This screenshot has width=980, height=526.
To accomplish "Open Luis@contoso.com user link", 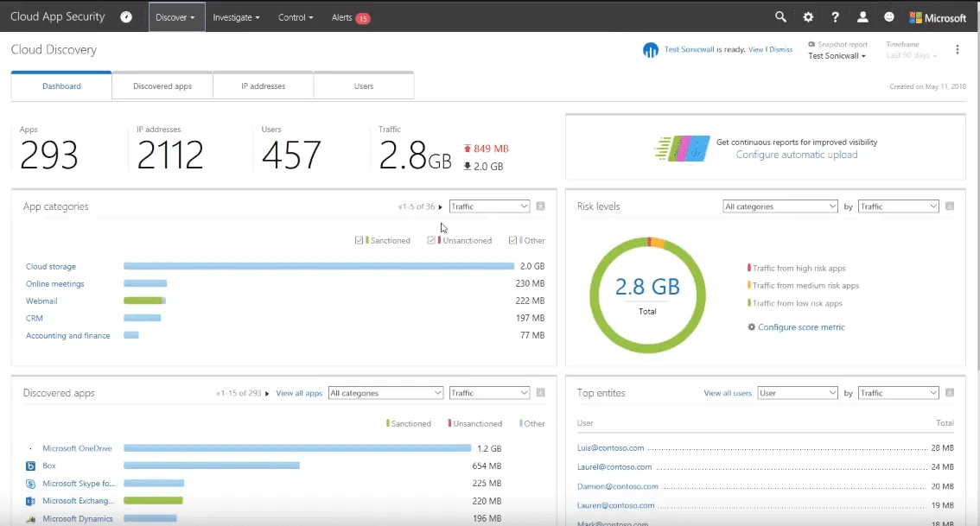I will coord(611,448).
